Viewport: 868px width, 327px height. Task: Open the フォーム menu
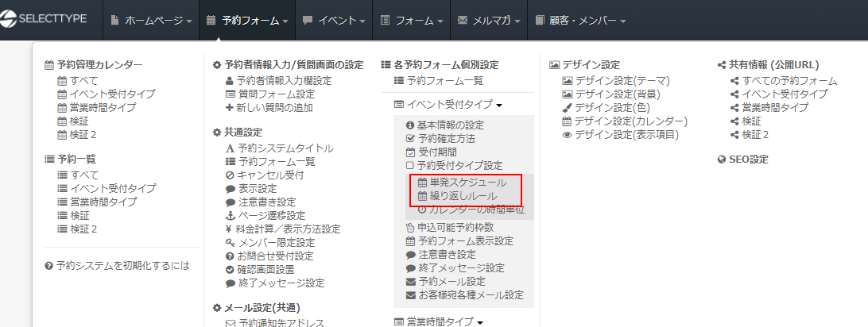[x=411, y=21]
